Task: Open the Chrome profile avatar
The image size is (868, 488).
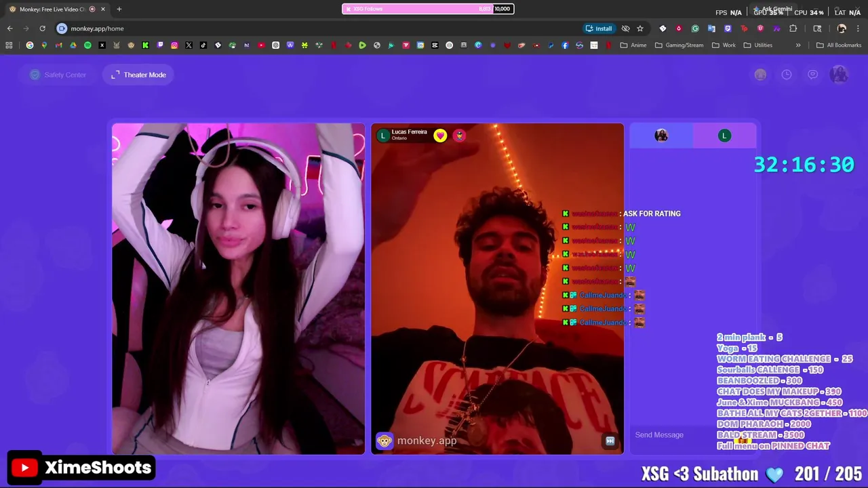Action: 842,28
